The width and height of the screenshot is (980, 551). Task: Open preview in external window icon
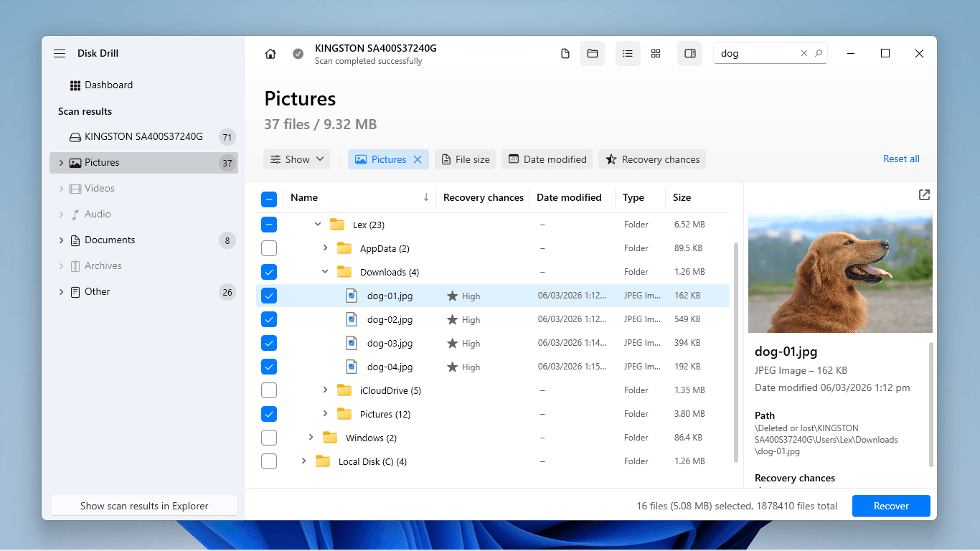click(x=924, y=195)
